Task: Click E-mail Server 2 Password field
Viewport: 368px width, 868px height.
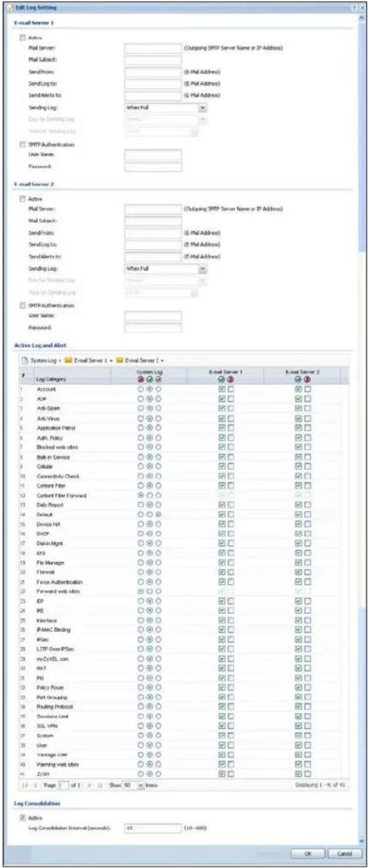Action: pyautogui.click(x=153, y=328)
